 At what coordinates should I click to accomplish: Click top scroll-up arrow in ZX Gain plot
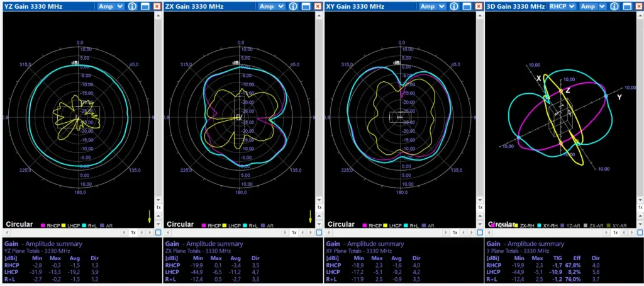(x=319, y=15)
